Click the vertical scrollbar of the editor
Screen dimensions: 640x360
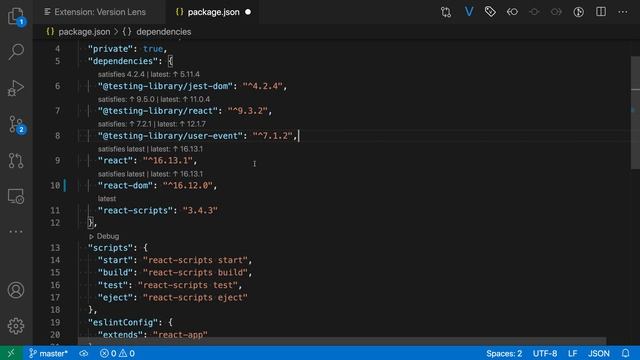635,113
